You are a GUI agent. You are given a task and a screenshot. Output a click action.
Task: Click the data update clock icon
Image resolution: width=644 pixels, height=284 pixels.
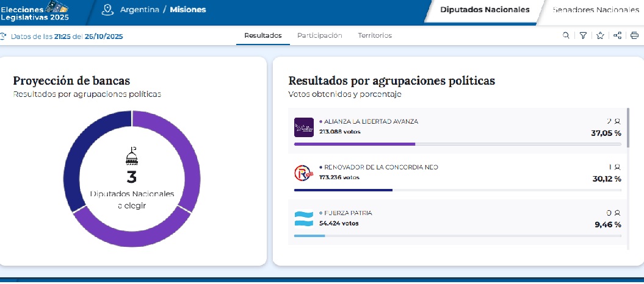[x=4, y=37]
